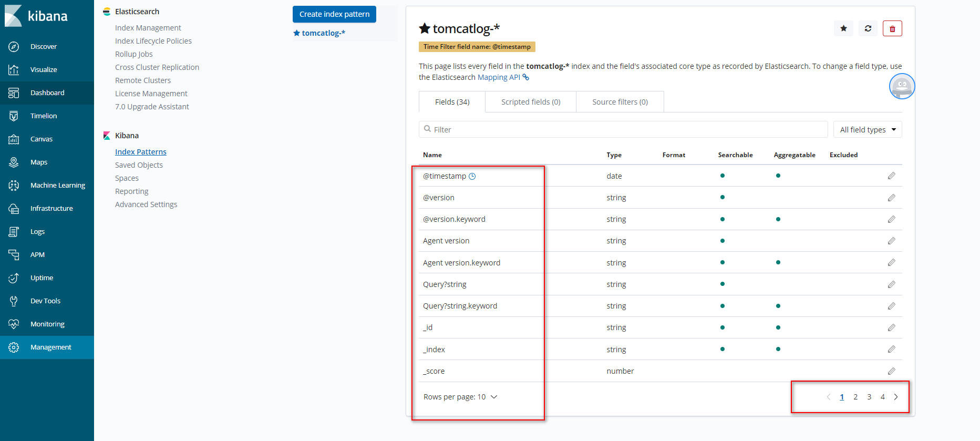Sort by Name column header

[x=432, y=155]
